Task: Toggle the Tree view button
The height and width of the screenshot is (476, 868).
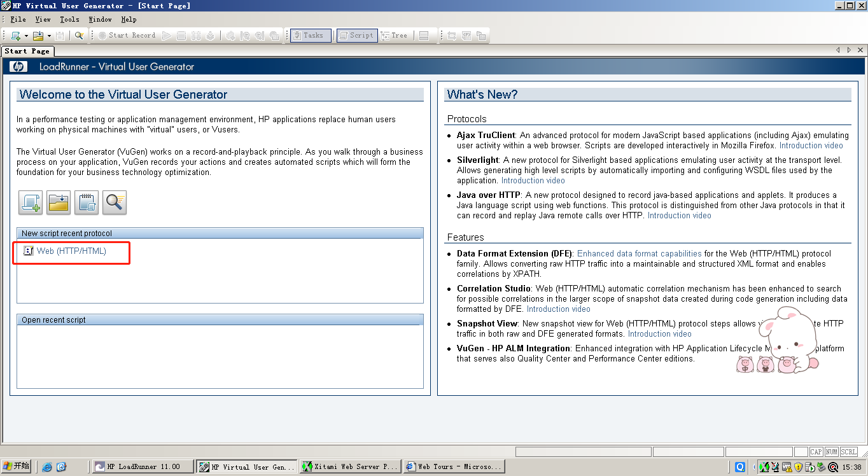Action: 395,36
